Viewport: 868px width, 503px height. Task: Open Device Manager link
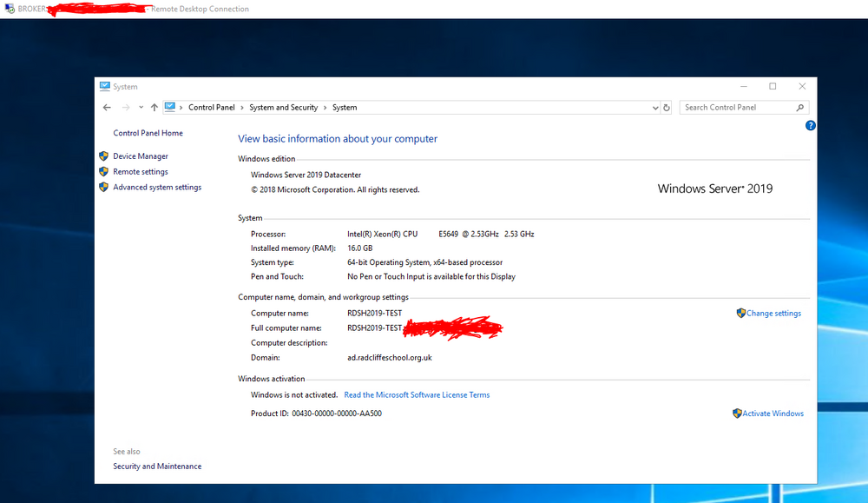pyautogui.click(x=141, y=156)
